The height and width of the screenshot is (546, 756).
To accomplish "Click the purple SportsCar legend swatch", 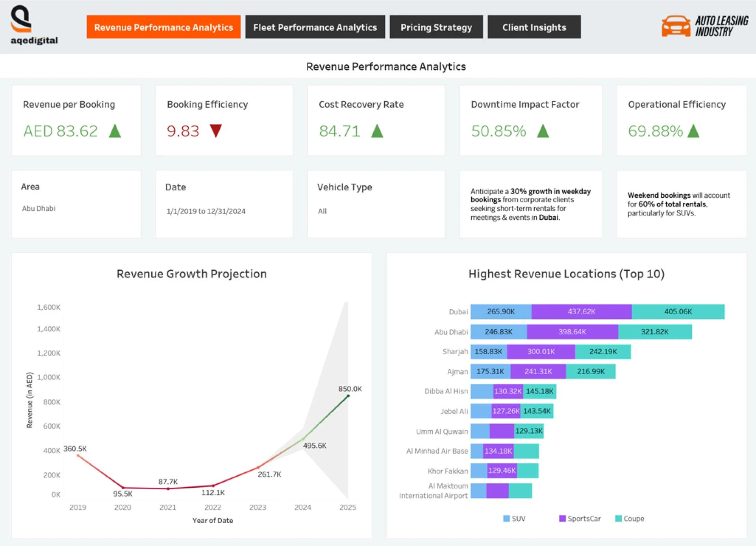I will pos(562,518).
